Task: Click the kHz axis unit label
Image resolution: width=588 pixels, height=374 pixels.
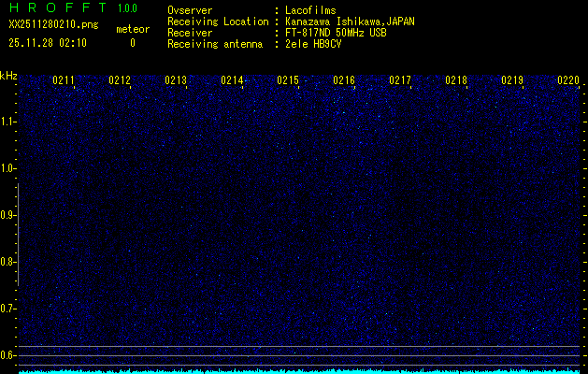Action: [8, 75]
